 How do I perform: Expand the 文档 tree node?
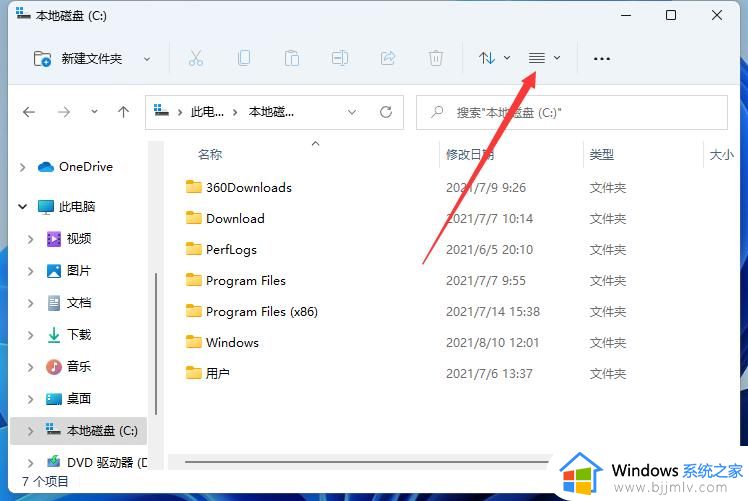[x=31, y=303]
